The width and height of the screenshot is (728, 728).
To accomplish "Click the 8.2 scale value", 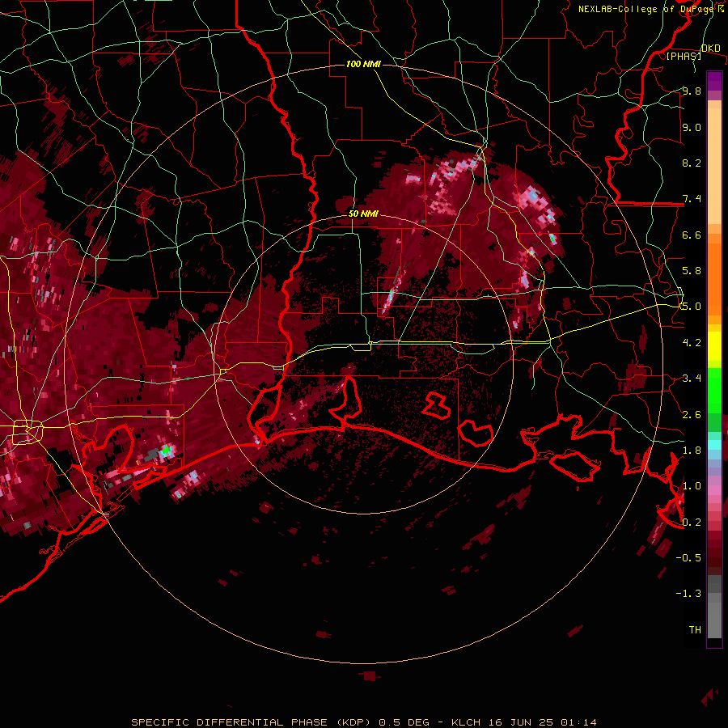I will pos(692,163).
